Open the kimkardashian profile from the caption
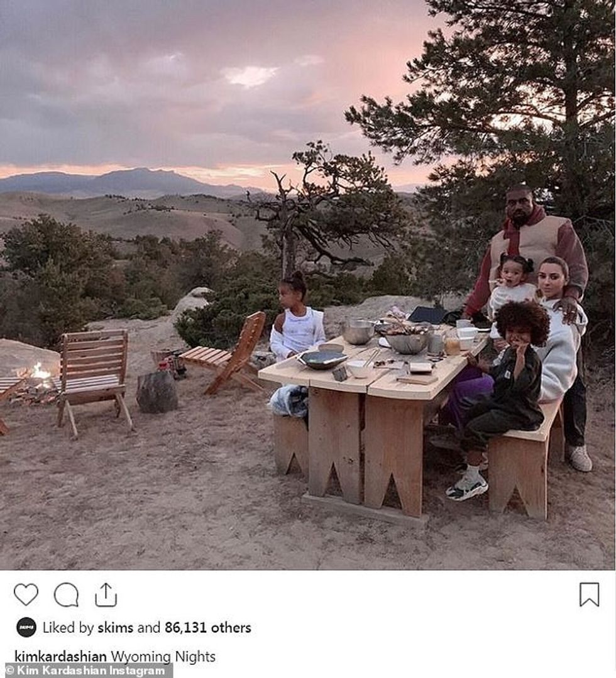This screenshot has height=678, width=616. point(60,657)
